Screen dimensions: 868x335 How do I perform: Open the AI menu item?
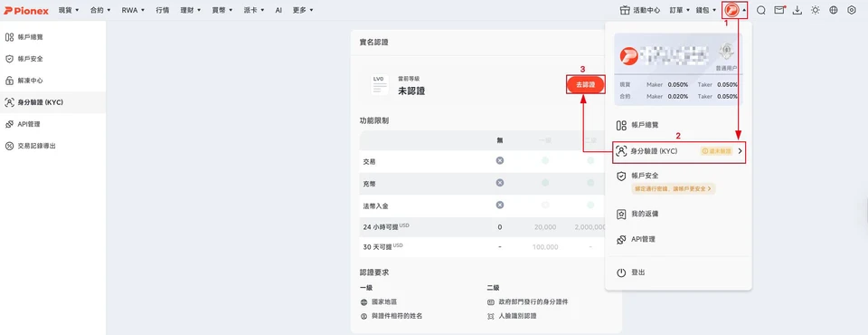click(x=278, y=11)
